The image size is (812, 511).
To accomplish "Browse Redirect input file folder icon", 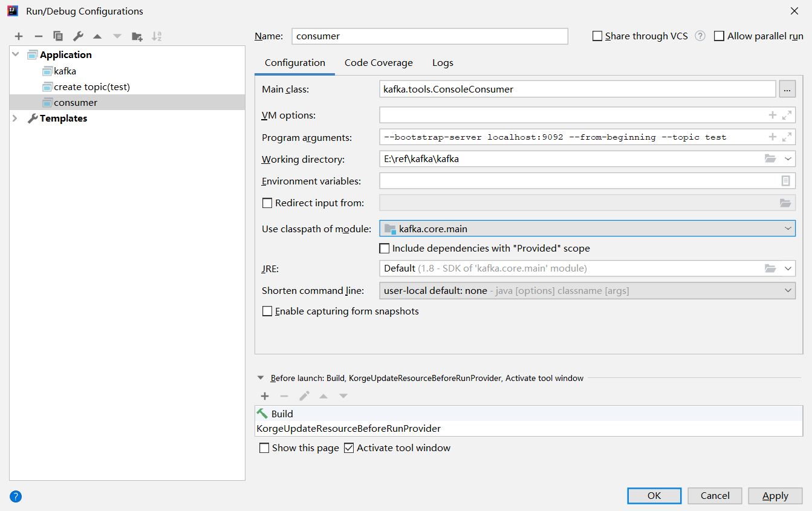I will [785, 203].
